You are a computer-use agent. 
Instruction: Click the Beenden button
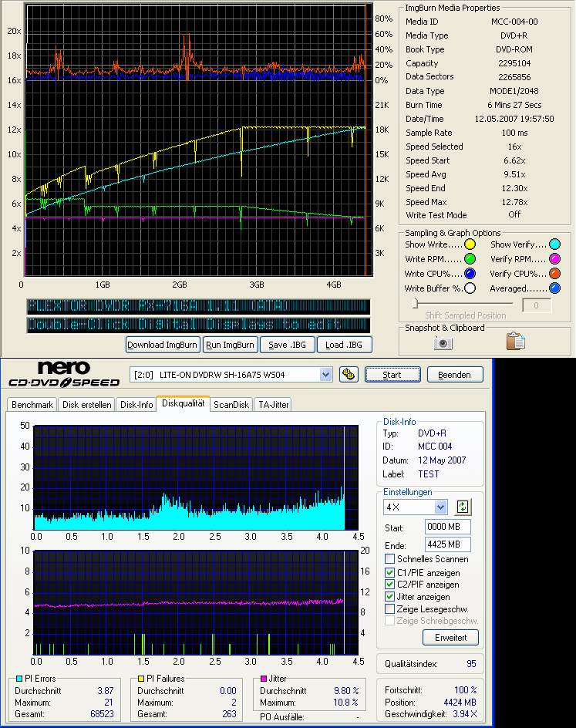[x=454, y=374]
